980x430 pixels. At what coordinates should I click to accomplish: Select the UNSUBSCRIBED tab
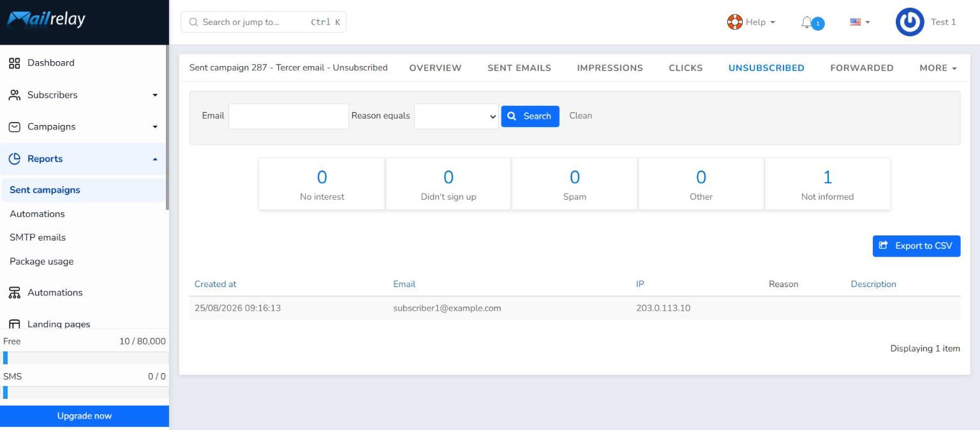[x=766, y=68]
